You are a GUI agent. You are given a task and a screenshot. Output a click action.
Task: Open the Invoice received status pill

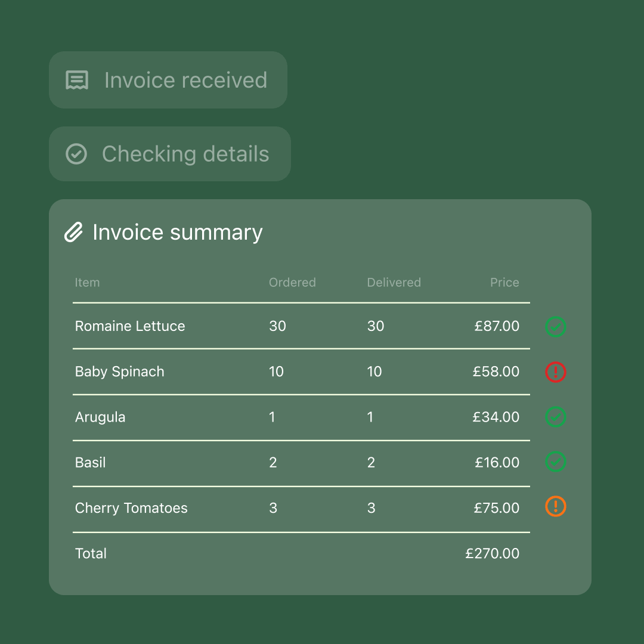click(168, 80)
